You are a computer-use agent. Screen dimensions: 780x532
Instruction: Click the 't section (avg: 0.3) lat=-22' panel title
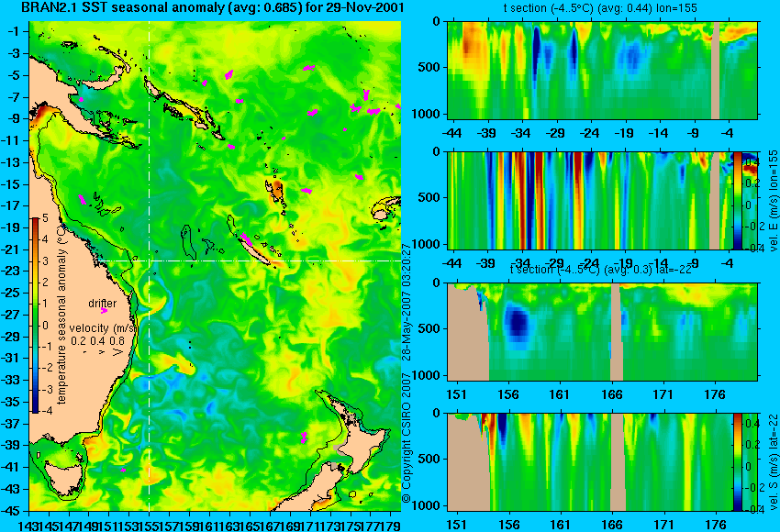601,269
